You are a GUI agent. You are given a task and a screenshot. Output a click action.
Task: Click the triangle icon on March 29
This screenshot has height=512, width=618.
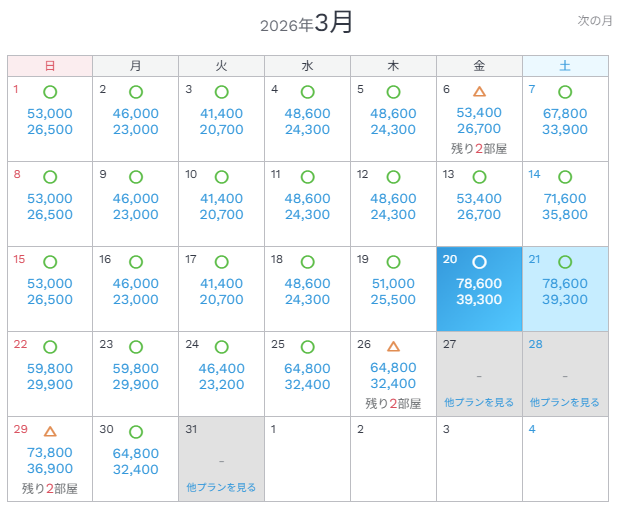[50, 431]
